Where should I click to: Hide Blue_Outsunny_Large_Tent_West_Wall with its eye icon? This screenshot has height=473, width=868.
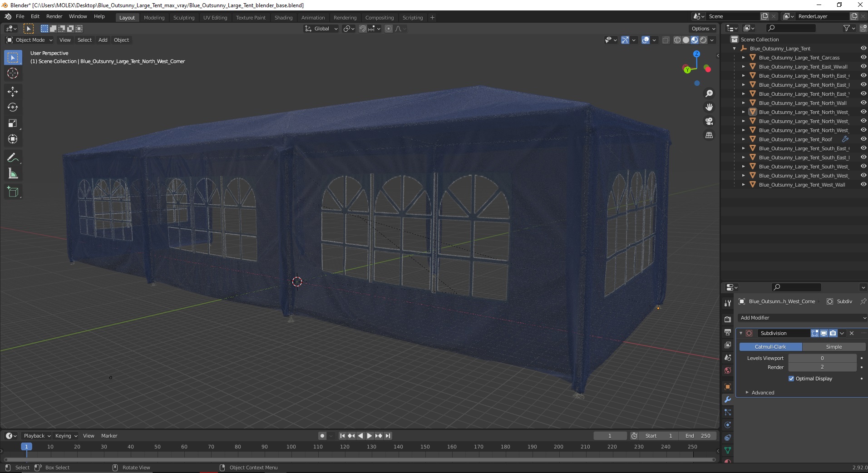pos(863,185)
